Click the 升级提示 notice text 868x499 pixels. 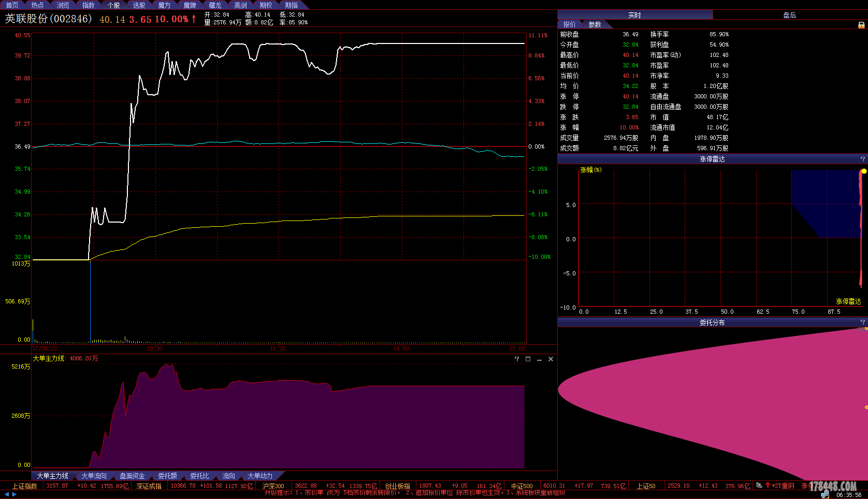tap(414, 493)
